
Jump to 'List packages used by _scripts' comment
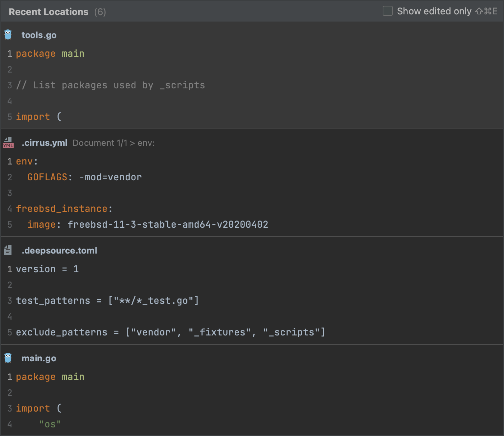pos(111,85)
